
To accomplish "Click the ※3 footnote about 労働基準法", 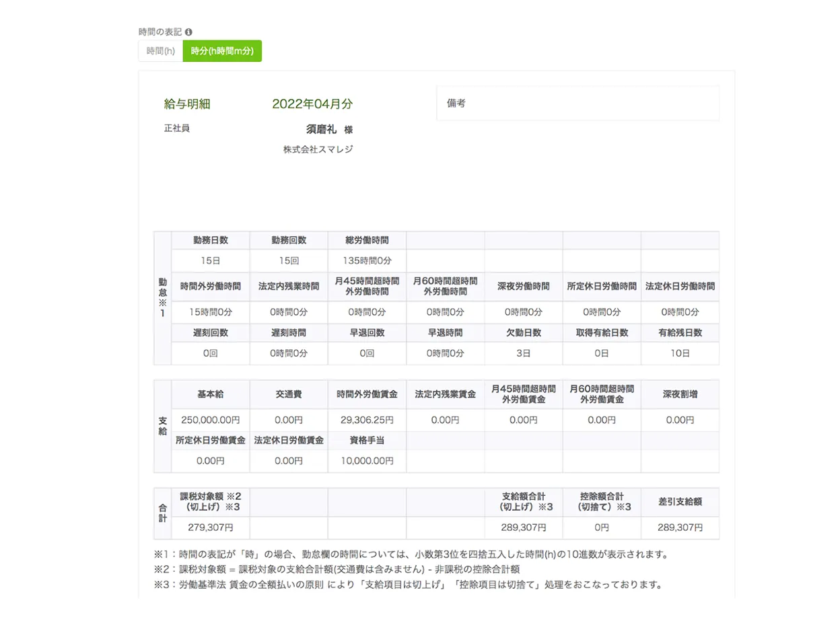I will pos(408,584).
